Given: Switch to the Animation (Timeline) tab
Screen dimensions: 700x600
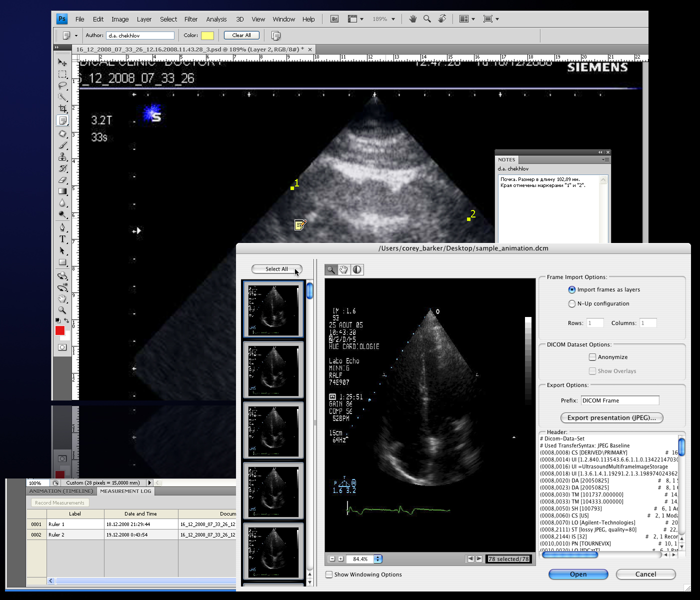Looking at the screenshot, I should [61, 491].
